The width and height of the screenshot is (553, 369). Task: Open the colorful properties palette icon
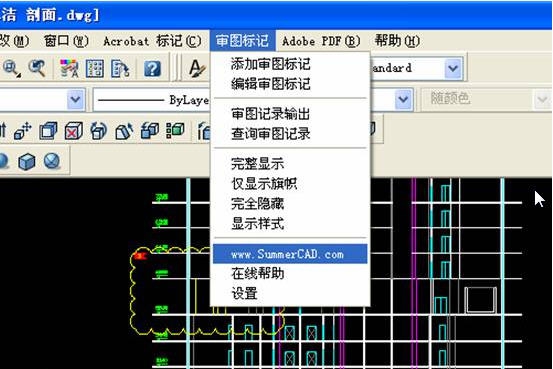(69, 68)
